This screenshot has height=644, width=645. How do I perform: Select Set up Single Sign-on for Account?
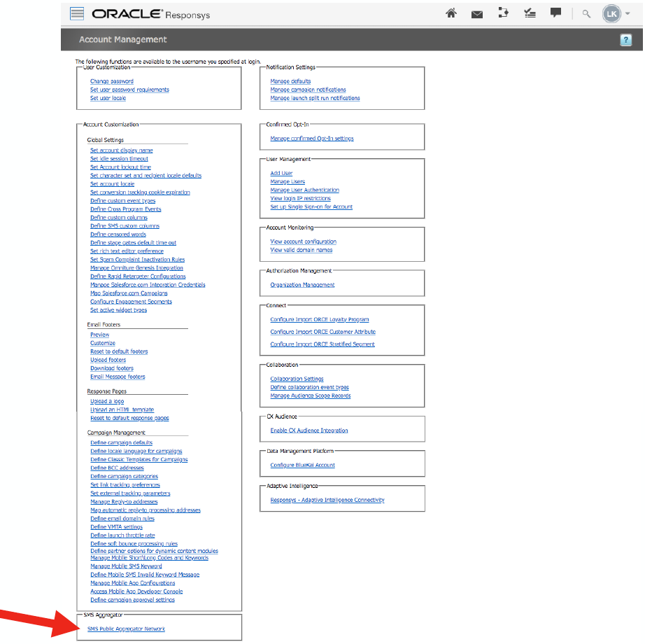pos(311,207)
